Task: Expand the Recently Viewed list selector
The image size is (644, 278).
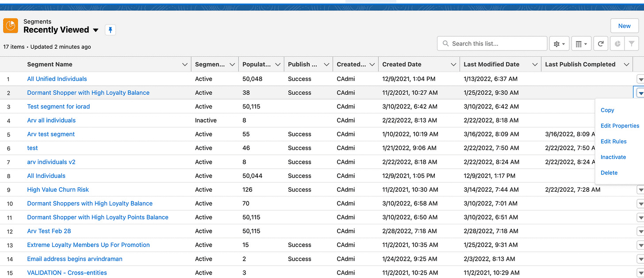Action: pos(96,30)
